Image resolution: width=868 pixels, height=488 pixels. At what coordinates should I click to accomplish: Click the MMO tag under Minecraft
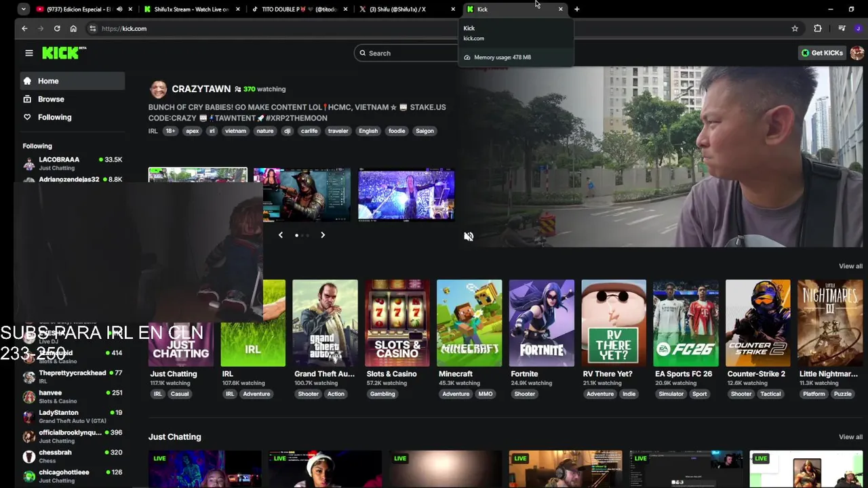coord(486,394)
